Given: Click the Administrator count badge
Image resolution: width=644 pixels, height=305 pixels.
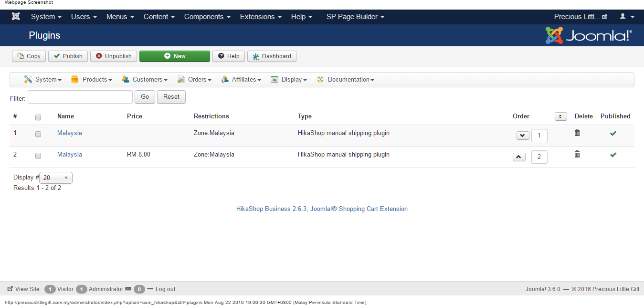Looking at the screenshot, I should coord(81,289).
